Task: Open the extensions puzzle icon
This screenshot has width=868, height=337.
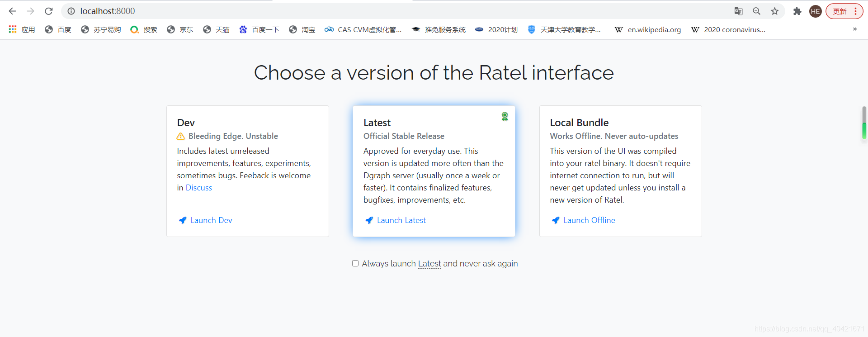Action: [797, 11]
